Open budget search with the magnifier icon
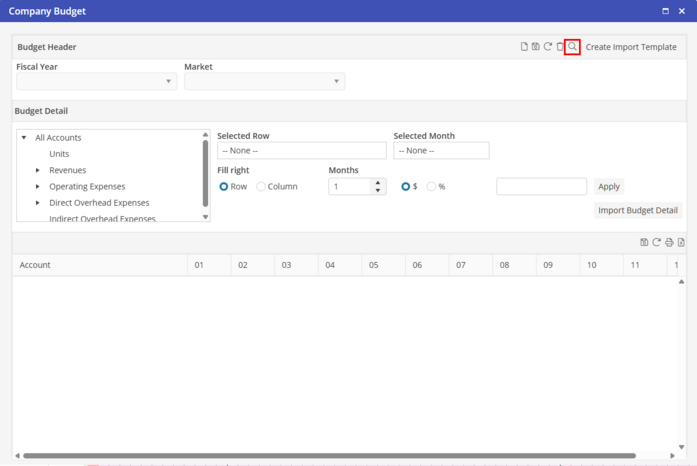The image size is (697, 466). (572, 47)
